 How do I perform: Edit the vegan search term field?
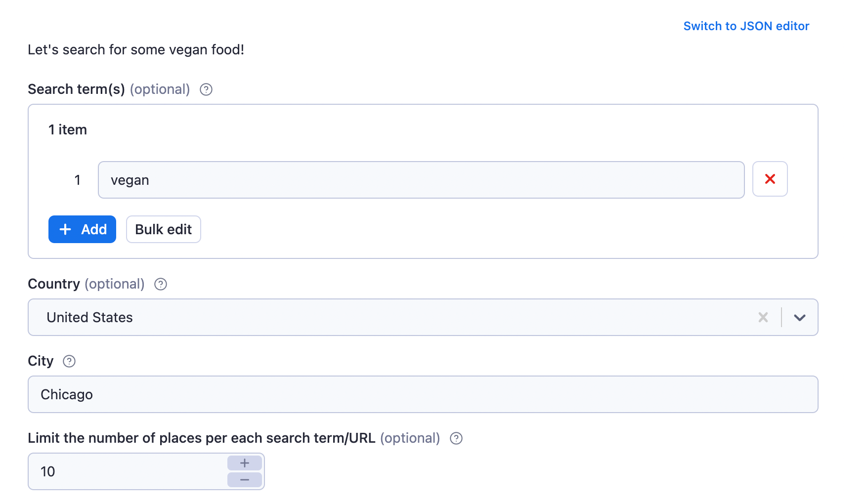421,180
